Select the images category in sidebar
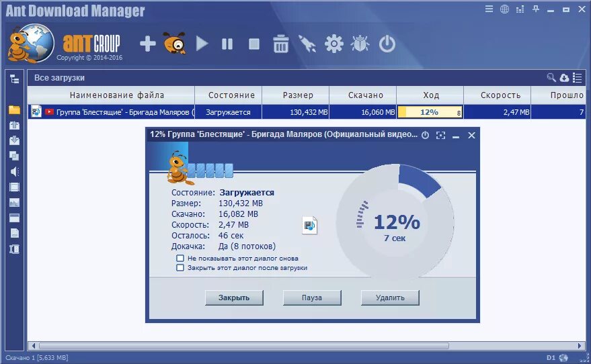Image resolution: width=591 pixels, height=364 pixels. [14, 203]
